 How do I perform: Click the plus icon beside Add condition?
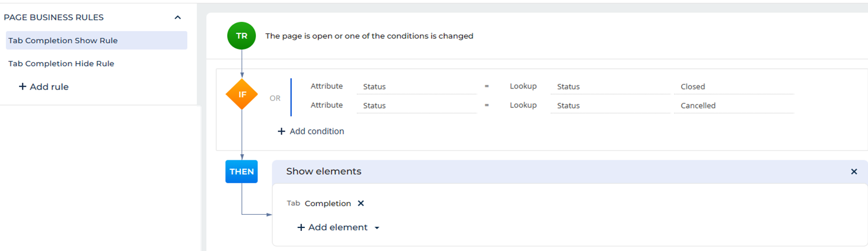pos(281,132)
